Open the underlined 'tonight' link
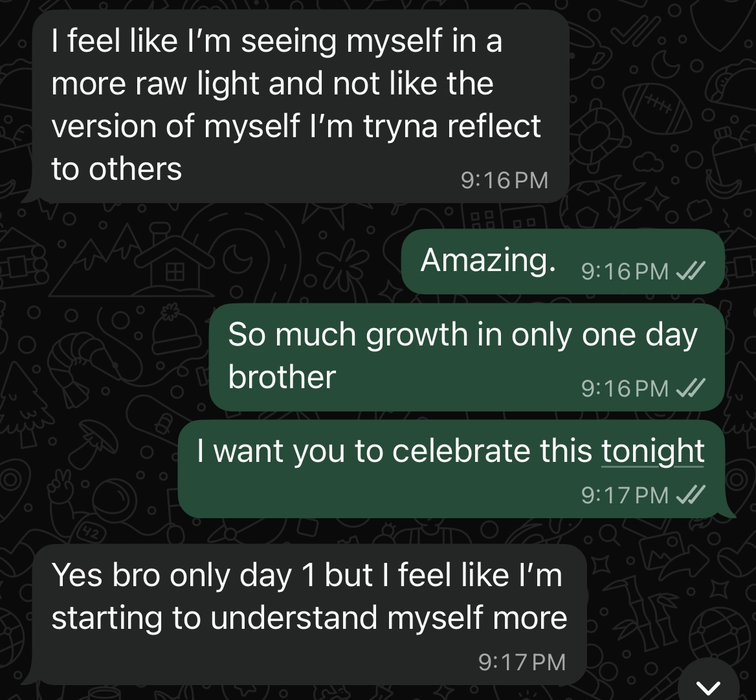This screenshot has width=756, height=700. [x=653, y=452]
